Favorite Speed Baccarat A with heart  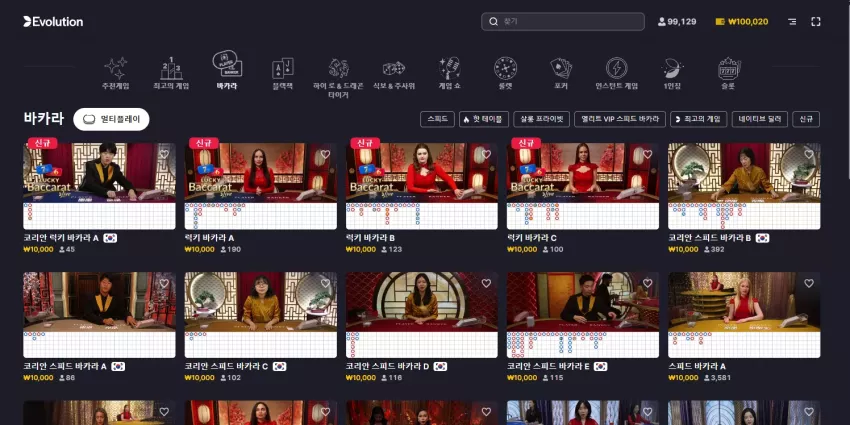point(809,283)
